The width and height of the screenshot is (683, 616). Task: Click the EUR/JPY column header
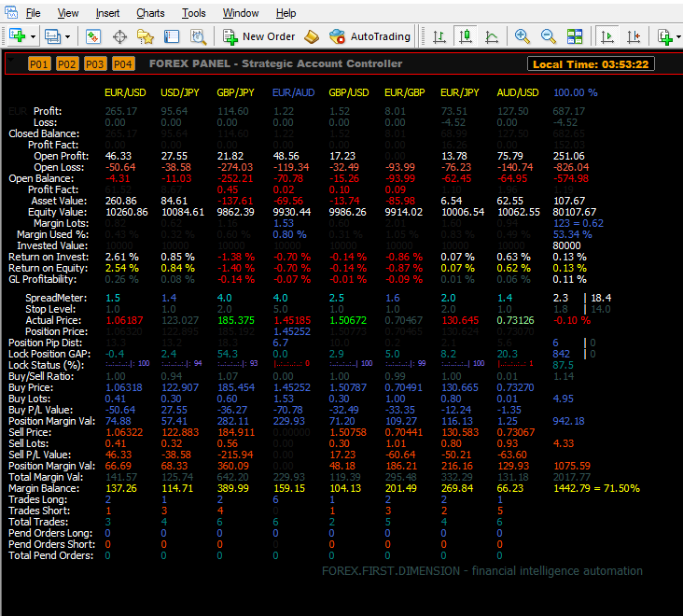pos(460,92)
